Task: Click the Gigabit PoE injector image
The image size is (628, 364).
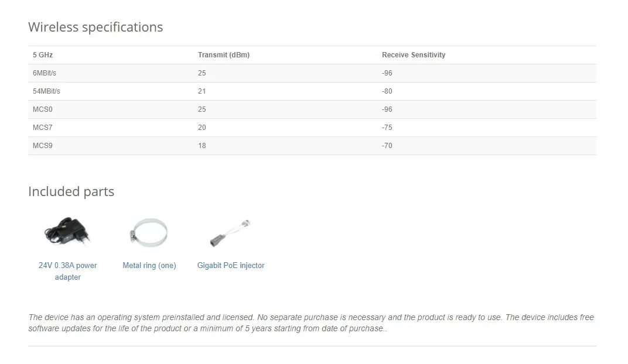Action: click(x=231, y=233)
